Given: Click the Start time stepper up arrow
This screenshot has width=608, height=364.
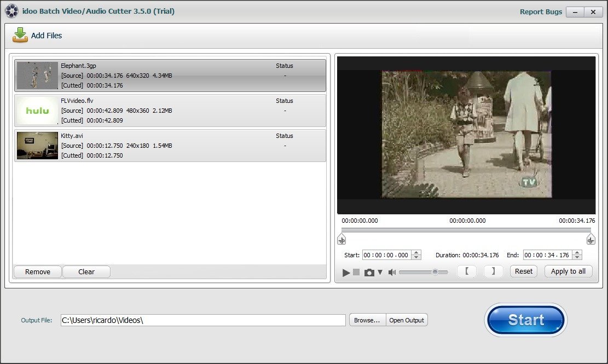Looking at the screenshot, I should 416,252.
